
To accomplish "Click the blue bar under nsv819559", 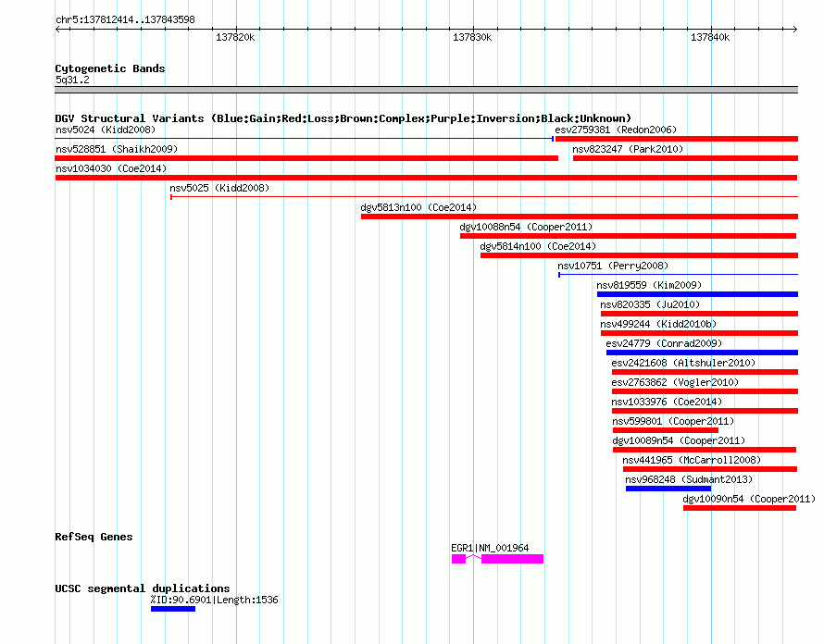I will point(697,294).
